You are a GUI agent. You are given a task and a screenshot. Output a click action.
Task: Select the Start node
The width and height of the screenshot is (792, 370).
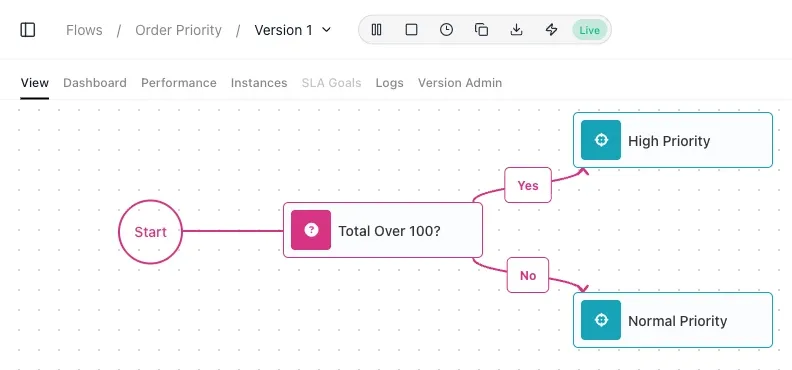click(151, 232)
